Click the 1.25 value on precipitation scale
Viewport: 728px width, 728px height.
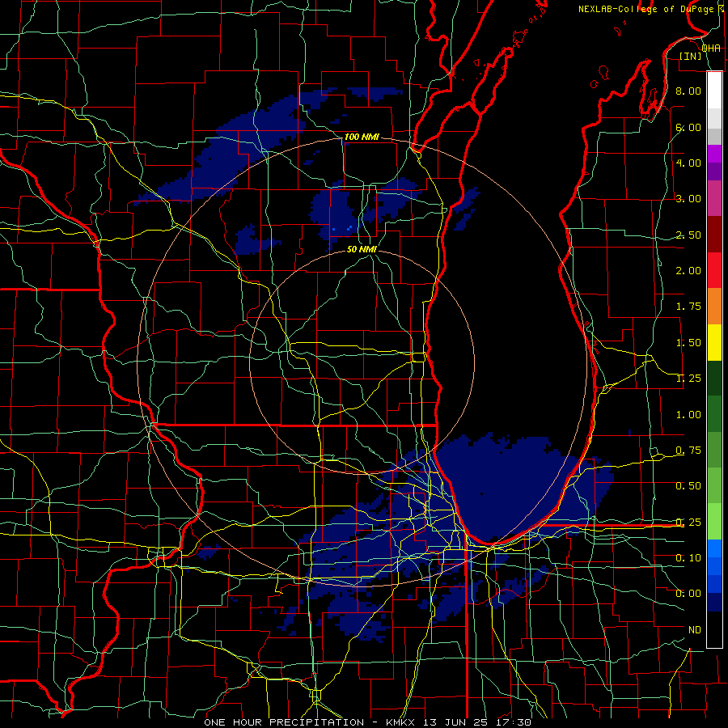coord(688,379)
